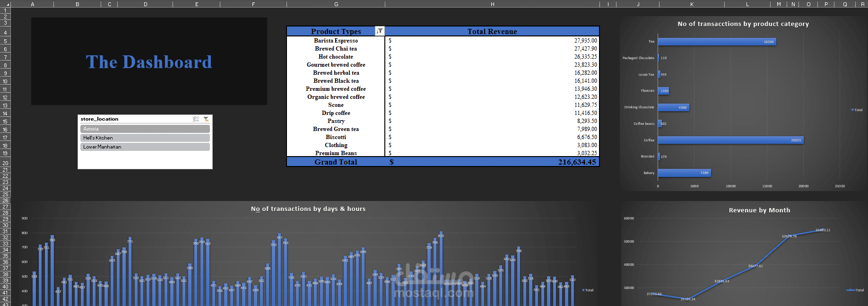Select the Biscotti cell
868x306 pixels.
click(x=336, y=137)
